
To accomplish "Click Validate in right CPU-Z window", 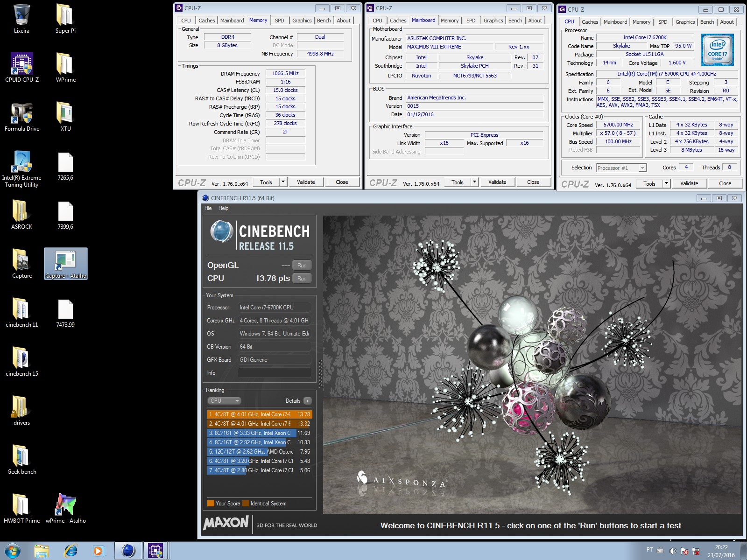I will (689, 183).
